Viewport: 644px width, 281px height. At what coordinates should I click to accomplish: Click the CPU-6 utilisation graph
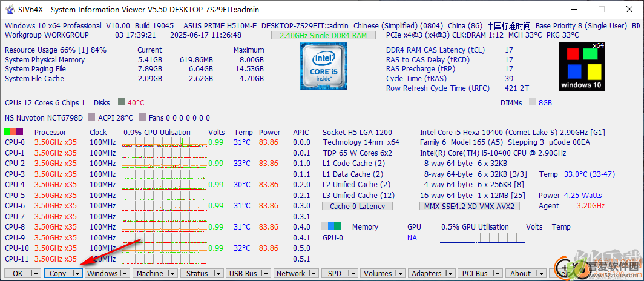pyautogui.click(x=164, y=205)
